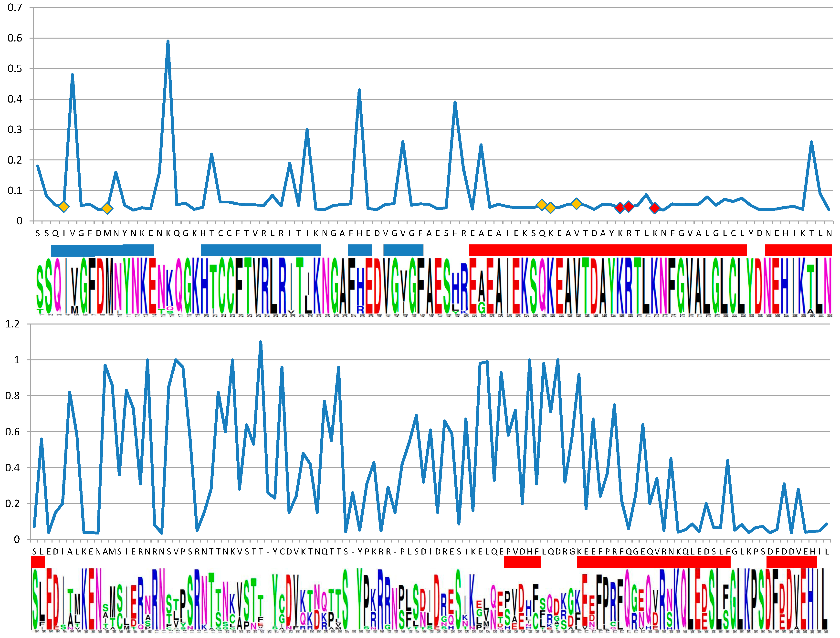Click the leftmost red diamond marker

pyautogui.click(x=620, y=207)
